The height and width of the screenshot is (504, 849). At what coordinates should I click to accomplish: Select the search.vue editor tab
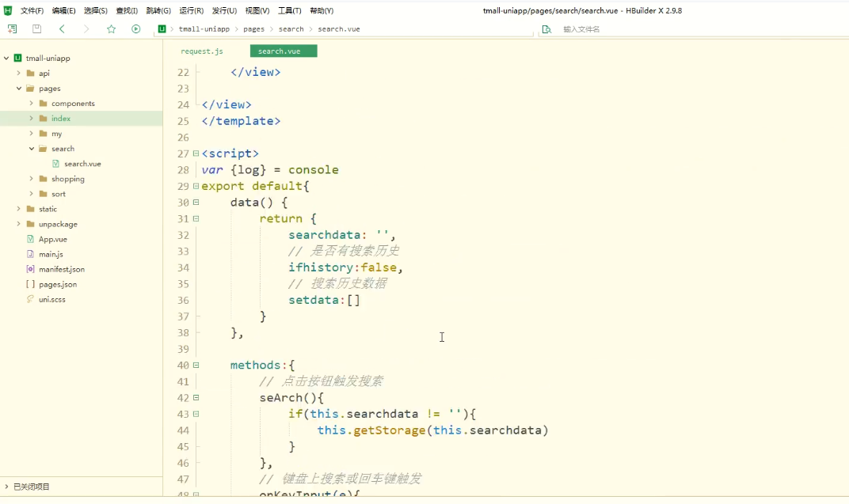284,51
